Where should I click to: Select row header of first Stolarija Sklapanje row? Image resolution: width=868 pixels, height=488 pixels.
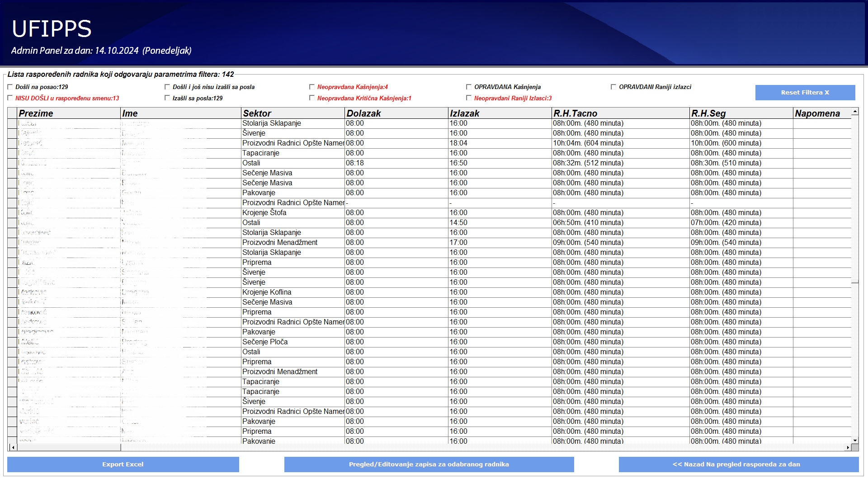[12, 123]
